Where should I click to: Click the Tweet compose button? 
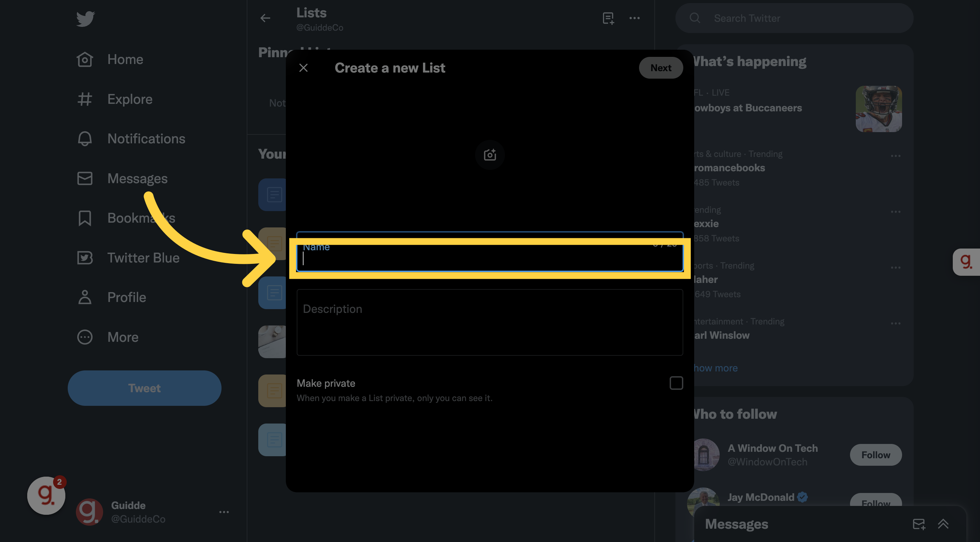[144, 387]
